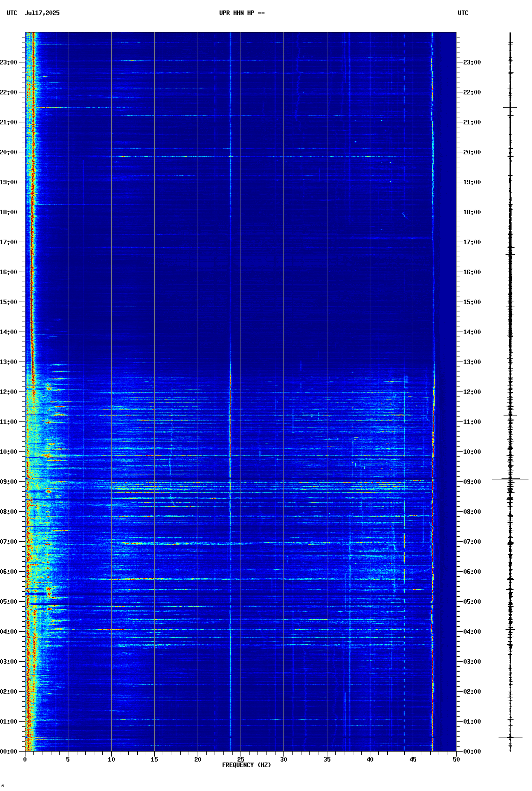Select the 23:00 label on the right time axis

tap(472, 62)
